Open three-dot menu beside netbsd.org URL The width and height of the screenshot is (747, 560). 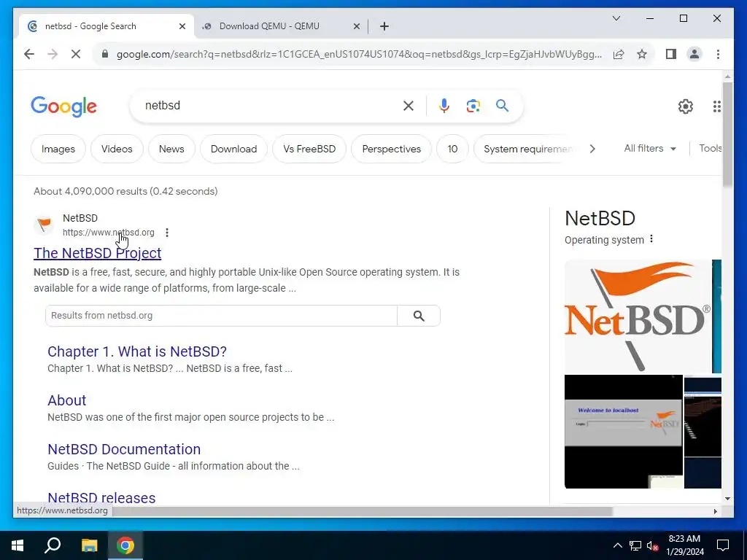(167, 233)
